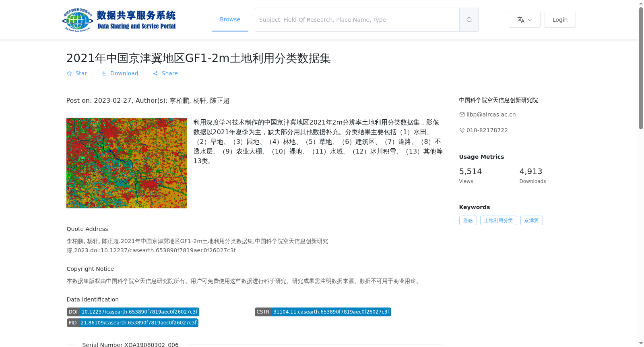This screenshot has width=644, height=347.
Task: Select the 土地利用分类 keyword tag
Action: (x=498, y=220)
